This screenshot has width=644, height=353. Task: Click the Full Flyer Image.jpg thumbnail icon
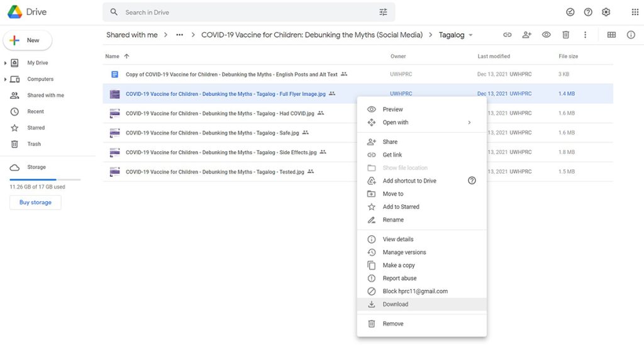click(114, 94)
